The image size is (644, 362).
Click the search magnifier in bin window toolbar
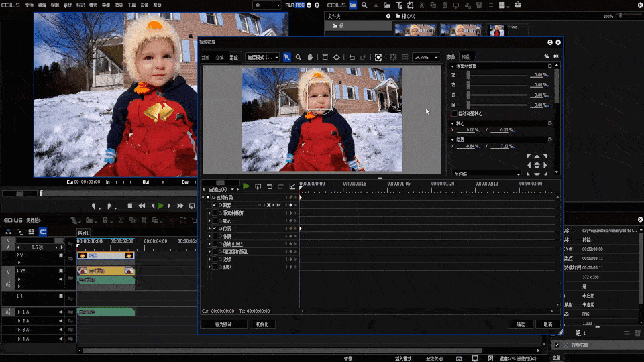click(x=364, y=5)
